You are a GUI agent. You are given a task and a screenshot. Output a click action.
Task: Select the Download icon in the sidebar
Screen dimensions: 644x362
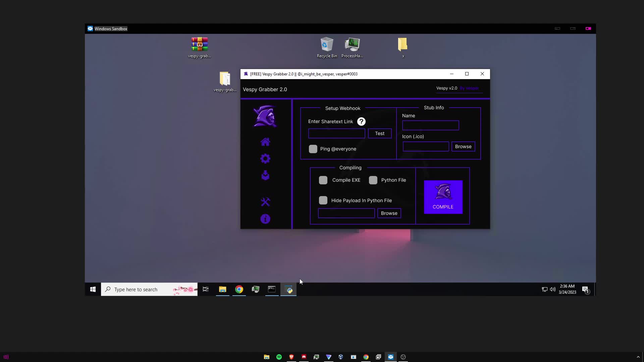pyautogui.click(x=265, y=175)
